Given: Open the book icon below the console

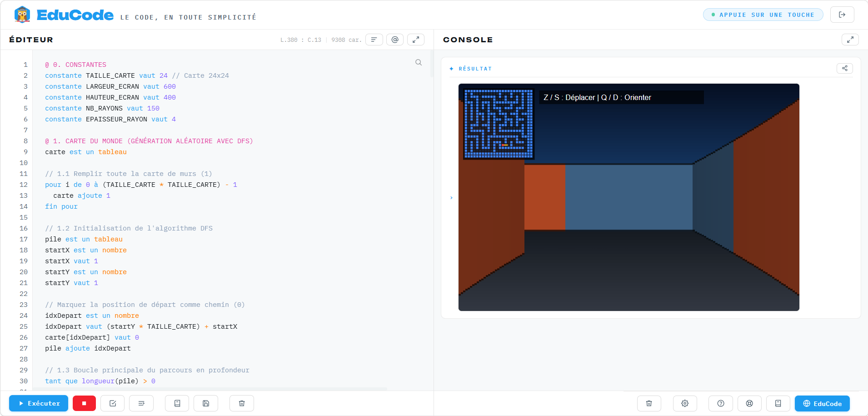Looking at the screenshot, I should (778, 403).
